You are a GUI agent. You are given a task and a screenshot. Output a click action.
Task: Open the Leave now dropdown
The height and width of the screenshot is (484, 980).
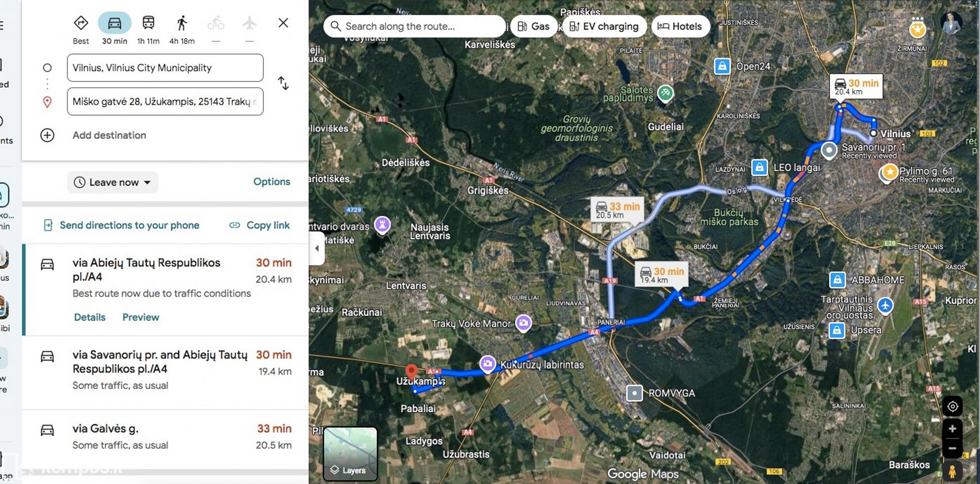[112, 182]
